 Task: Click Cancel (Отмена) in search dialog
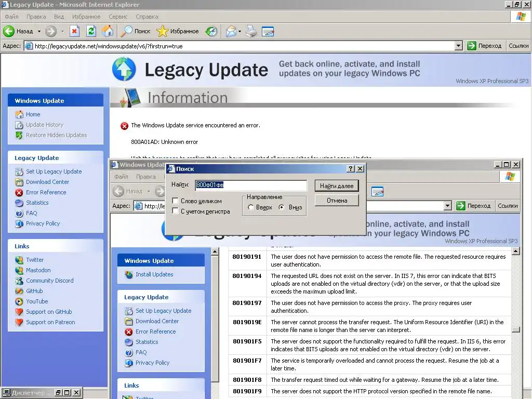(337, 201)
